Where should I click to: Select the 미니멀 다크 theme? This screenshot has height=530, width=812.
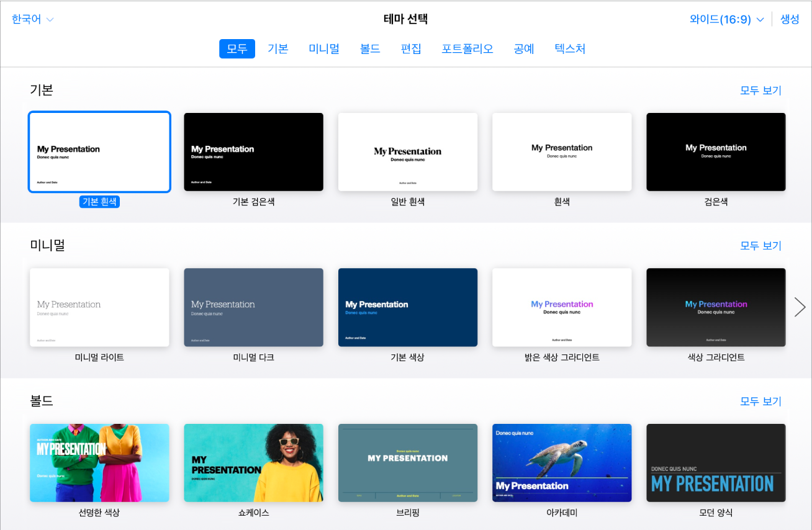click(253, 307)
